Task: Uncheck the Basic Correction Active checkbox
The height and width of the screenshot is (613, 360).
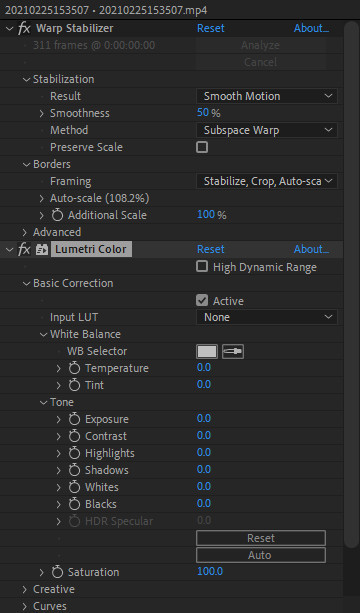Action: pyautogui.click(x=202, y=301)
